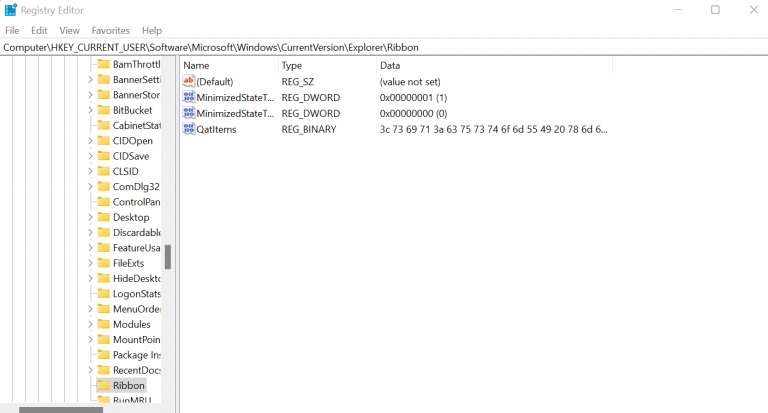Select the DWORD icon with data 0x00000000
Image resolution: width=768 pixels, height=413 pixels.
pos(189,113)
